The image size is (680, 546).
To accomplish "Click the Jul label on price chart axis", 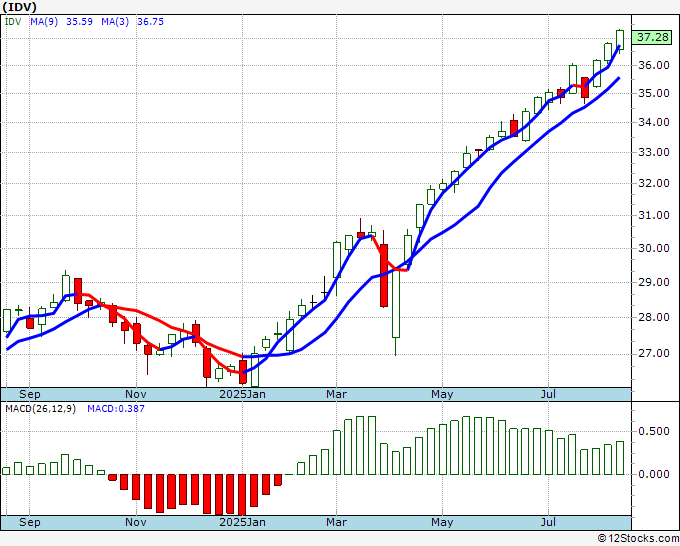I will pyautogui.click(x=548, y=394).
